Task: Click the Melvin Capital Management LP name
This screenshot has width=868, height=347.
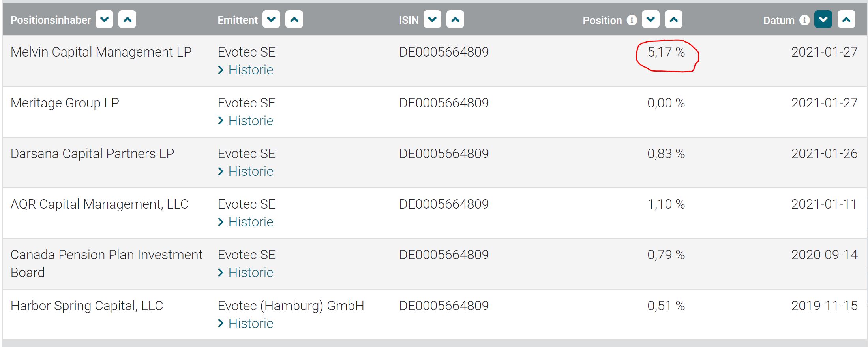Action: pyautogui.click(x=101, y=52)
